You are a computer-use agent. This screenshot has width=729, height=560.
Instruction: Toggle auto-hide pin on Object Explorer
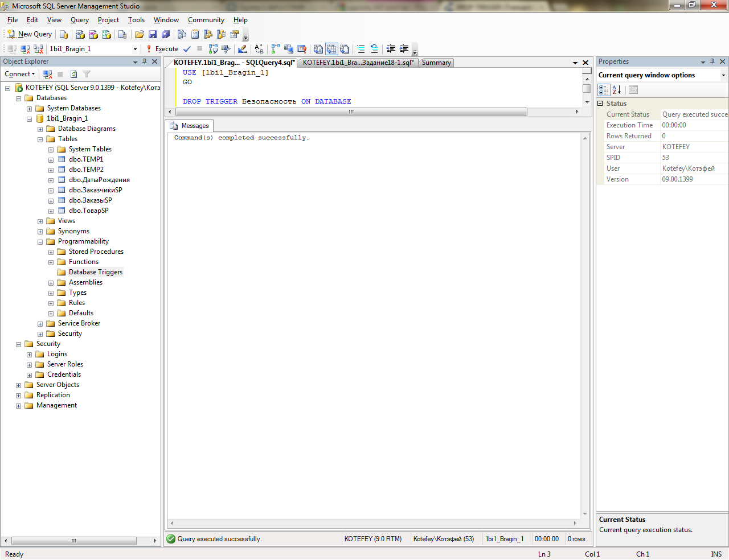(144, 61)
